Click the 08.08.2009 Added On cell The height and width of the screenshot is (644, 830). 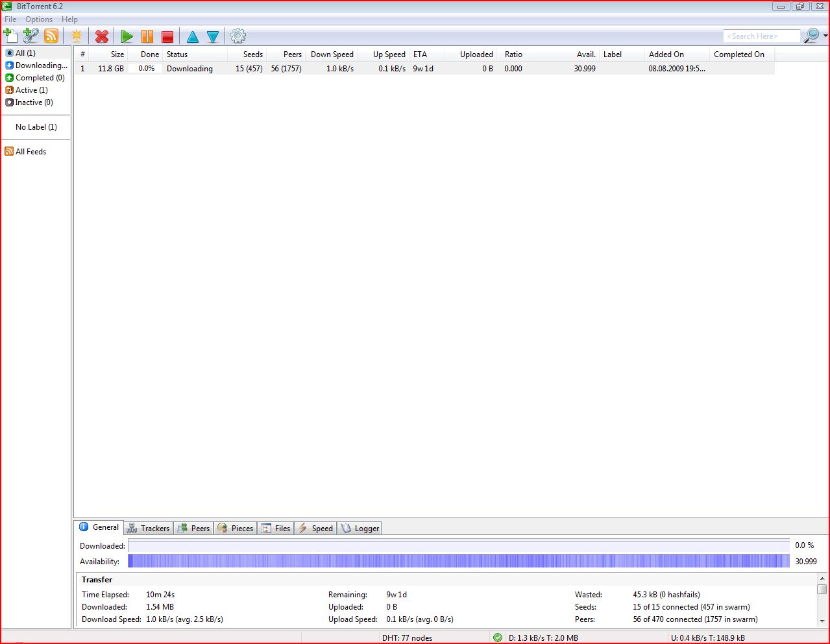[677, 69]
